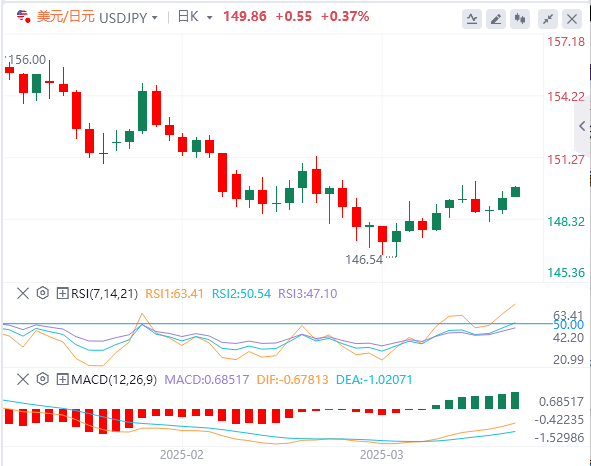Click the 145.36 price axis label
Viewport: 591px width, 466px height.
(566, 272)
